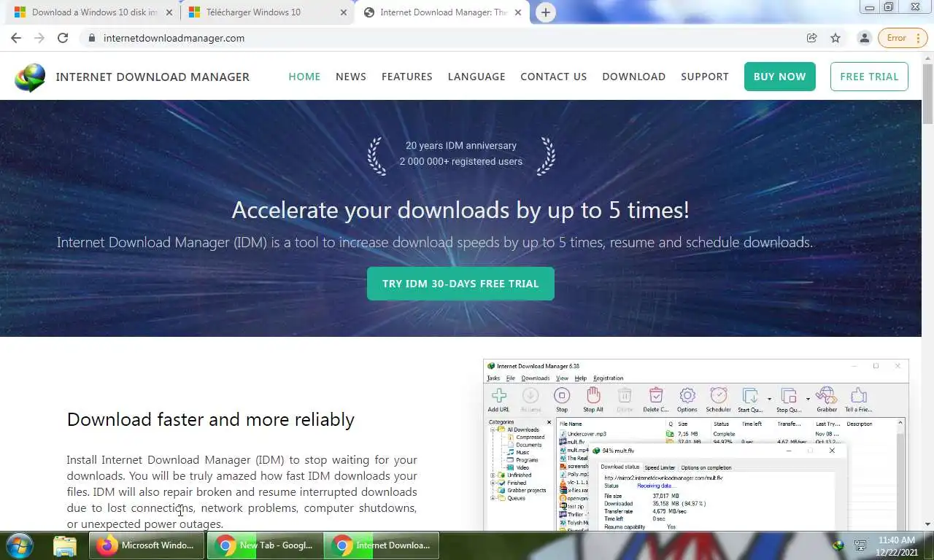Viewport: 934px width, 560px height.
Task: Click Chrome 'Internet Downloa...' taskbar item
Action: (x=382, y=545)
